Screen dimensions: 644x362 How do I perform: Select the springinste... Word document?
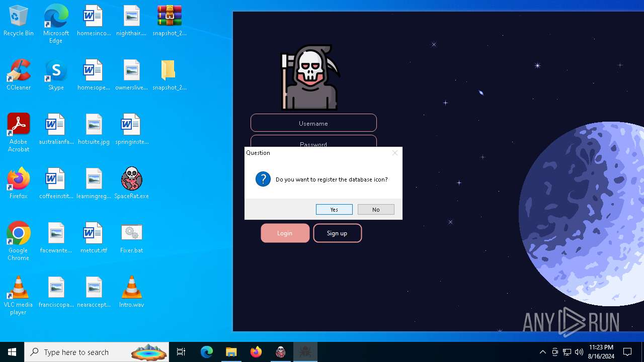pos(131,130)
